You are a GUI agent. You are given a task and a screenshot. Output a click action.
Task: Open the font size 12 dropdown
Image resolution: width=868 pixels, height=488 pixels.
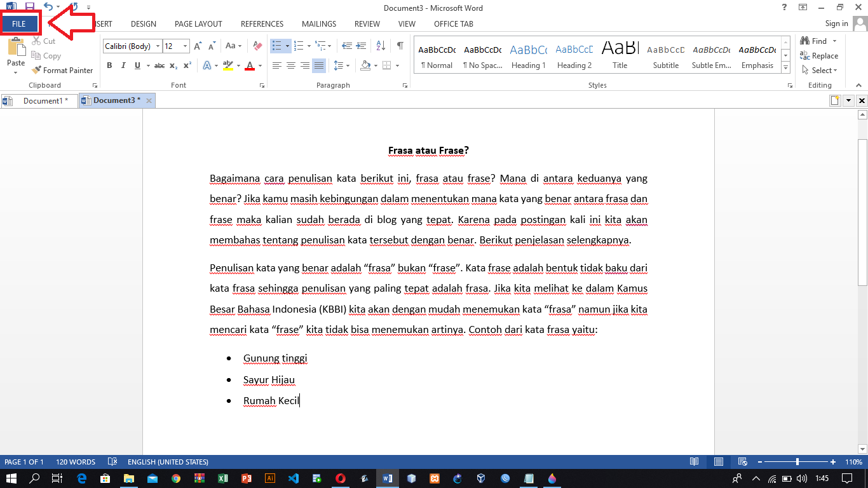click(x=185, y=46)
